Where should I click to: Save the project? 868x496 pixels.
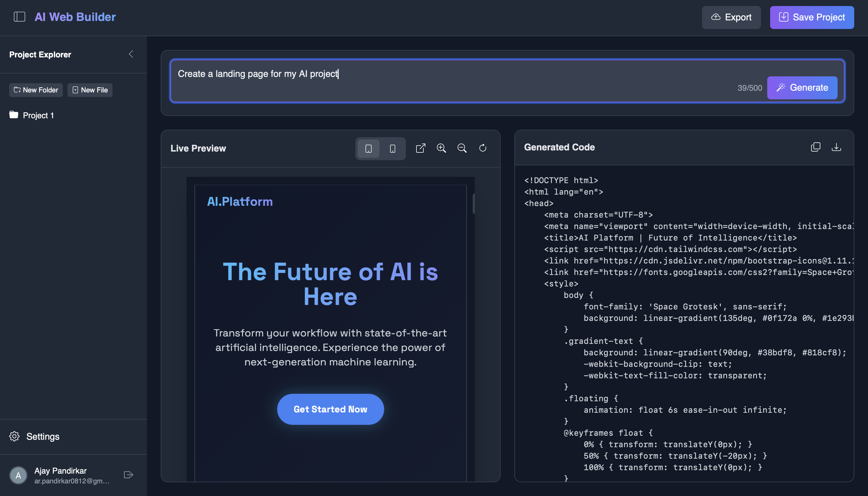tap(812, 17)
